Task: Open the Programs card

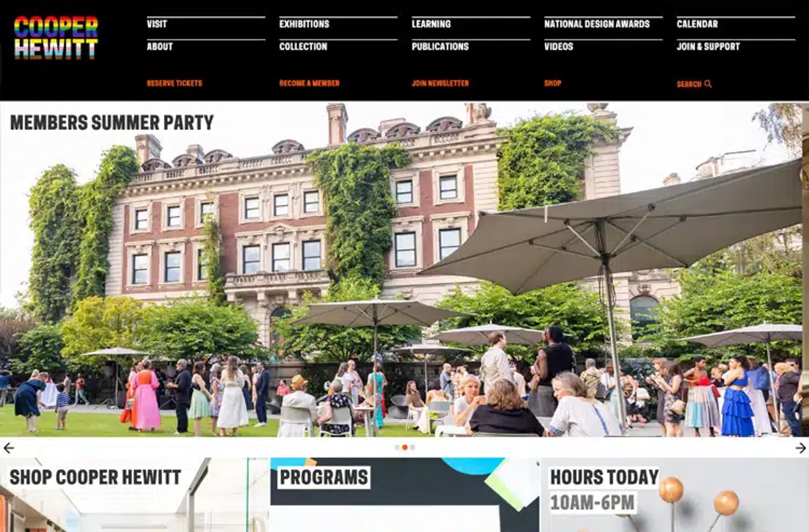Action: [404, 495]
